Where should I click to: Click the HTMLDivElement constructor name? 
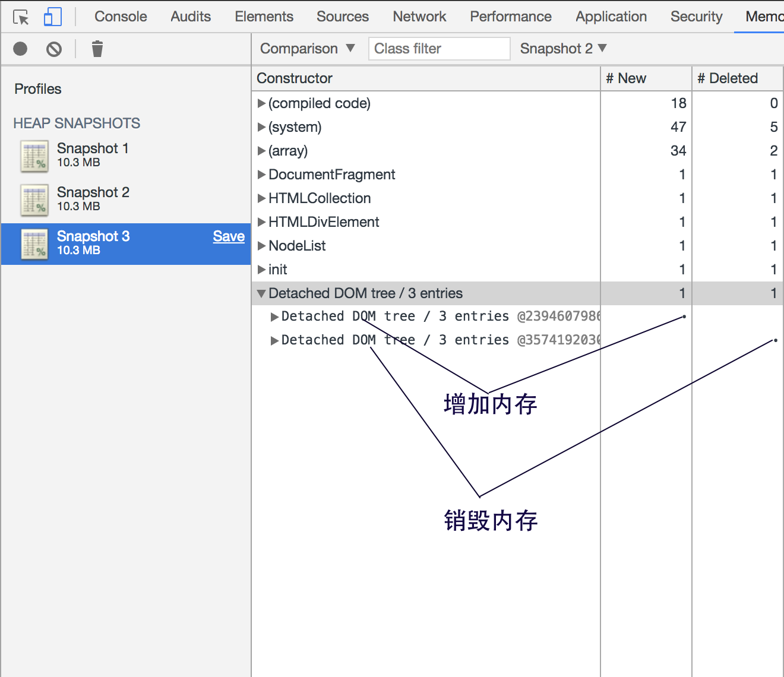pos(324,222)
